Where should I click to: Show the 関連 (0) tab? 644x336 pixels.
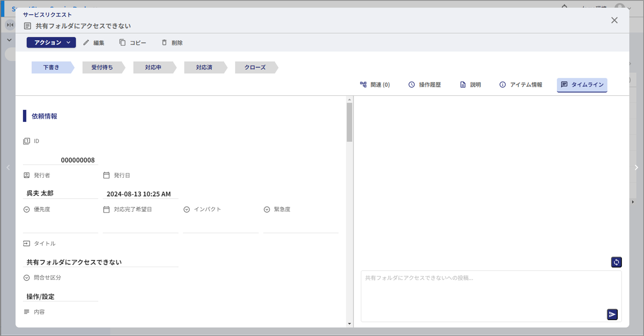(x=375, y=85)
